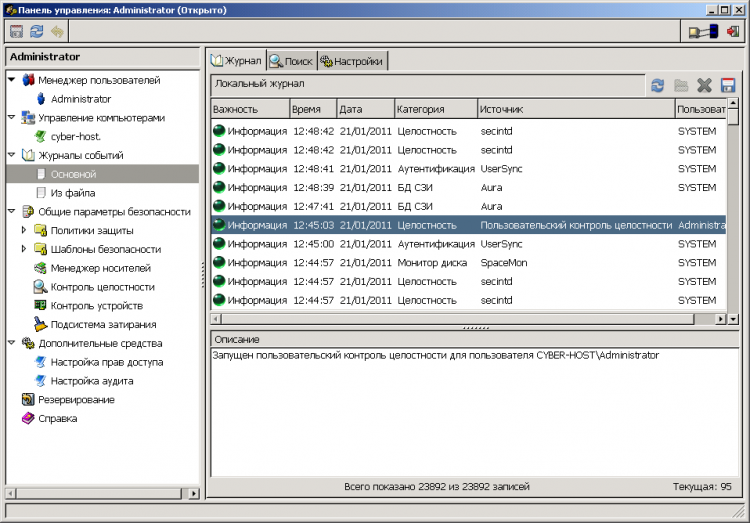This screenshot has width=750, height=523.
Task: Open Настройка аудита
Action: coord(92,381)
